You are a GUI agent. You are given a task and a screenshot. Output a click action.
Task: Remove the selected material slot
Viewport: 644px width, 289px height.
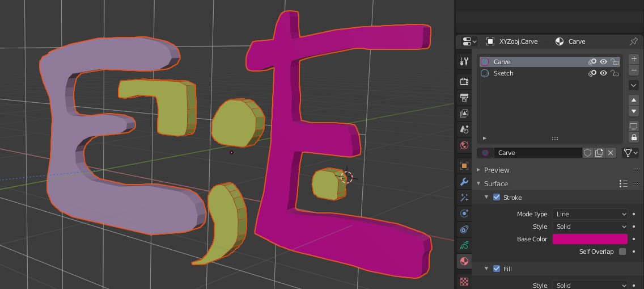pyautogui.click(x=634, y=70)
